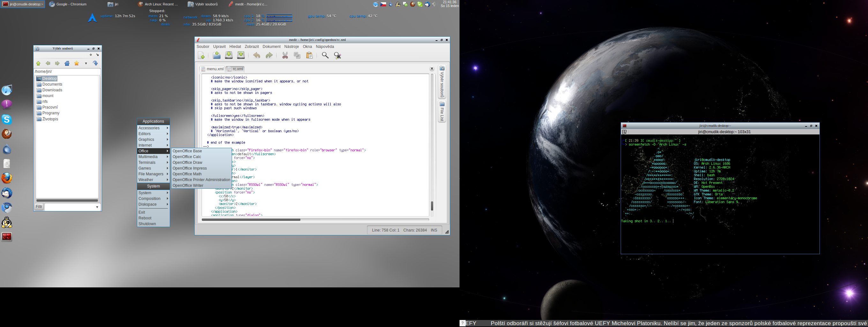Open the Výběr souborů side pane button
Screen dimensions: 868x327
442,81
